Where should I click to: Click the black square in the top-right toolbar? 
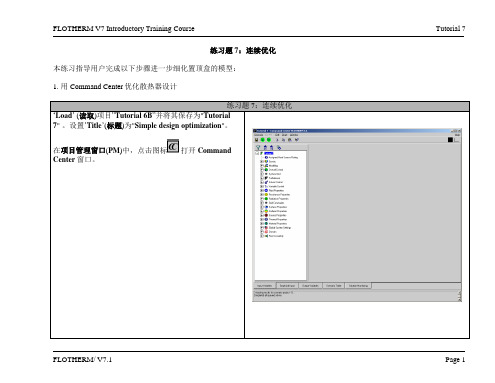point(450,140)
